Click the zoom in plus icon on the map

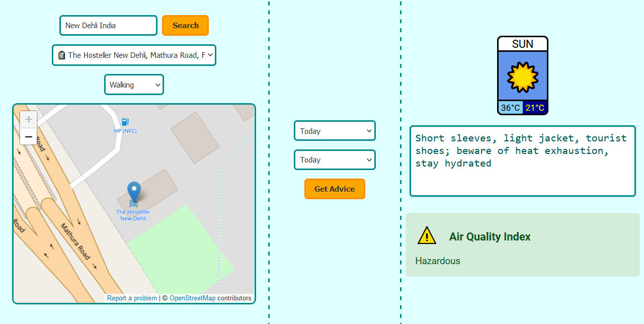point(28,119)
